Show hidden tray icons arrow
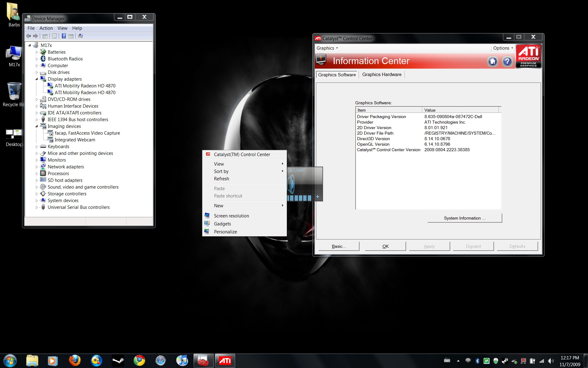Viewport: 588px width, 368px height. tap(458, 361)
